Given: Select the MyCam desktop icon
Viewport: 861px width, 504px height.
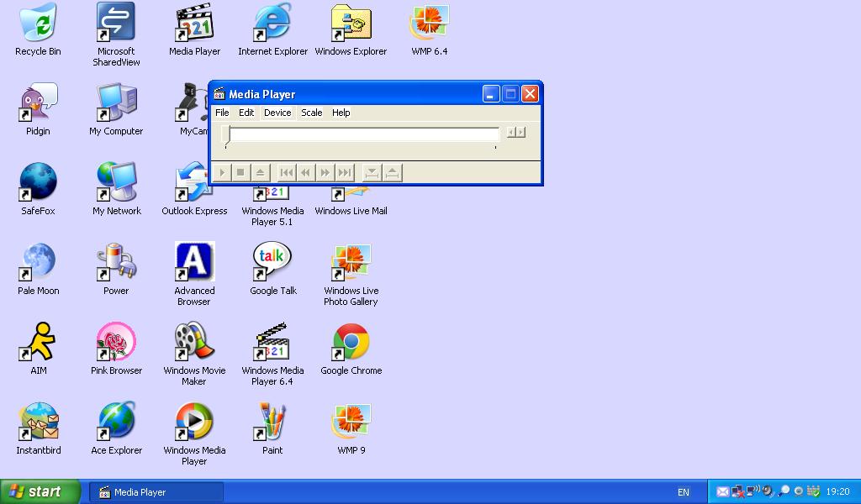Looking at the screenshot, I should click(x=191, y=109).
